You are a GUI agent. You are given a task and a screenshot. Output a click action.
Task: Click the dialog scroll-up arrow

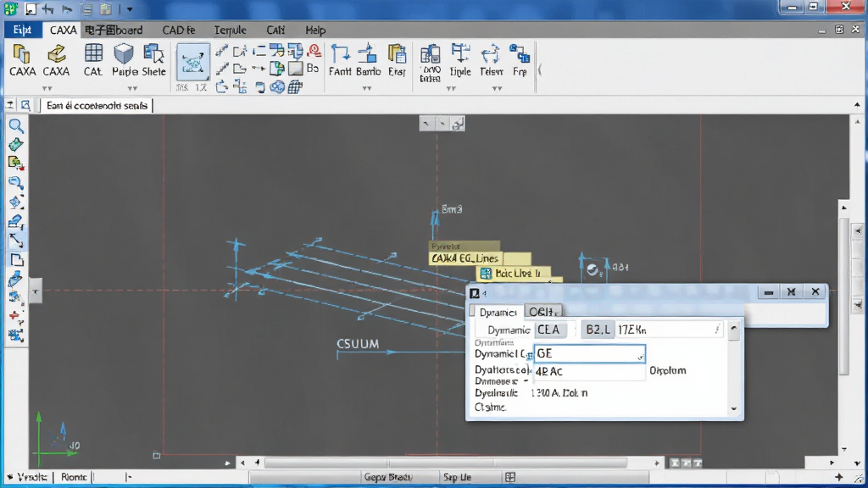pyautogui.click(x=734, y=328)
